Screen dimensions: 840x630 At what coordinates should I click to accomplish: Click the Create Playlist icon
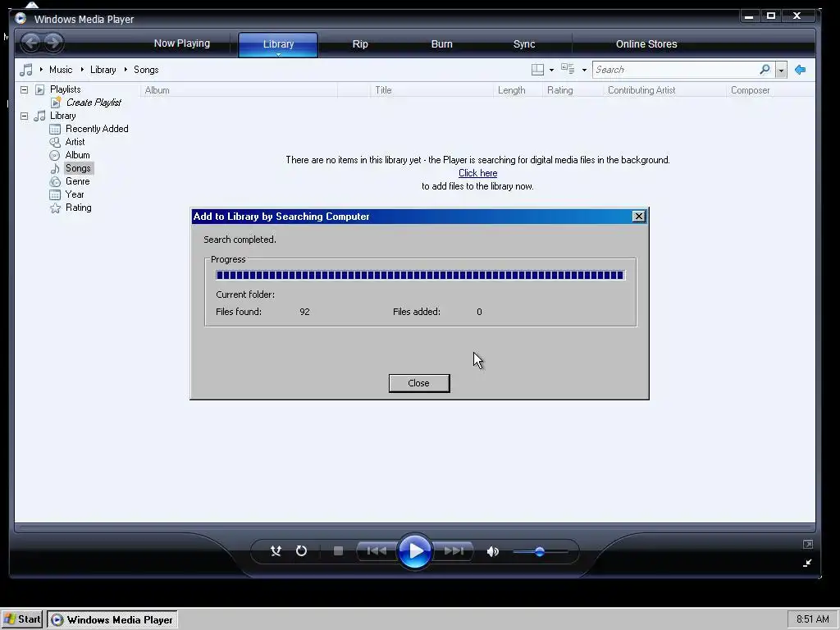[55, 103]
